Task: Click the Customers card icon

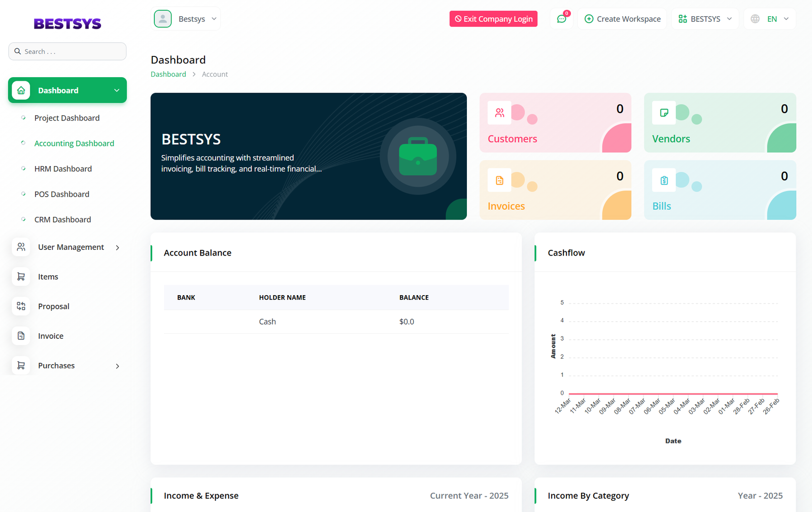Action: pyautogui.click(x=499, y=113)
